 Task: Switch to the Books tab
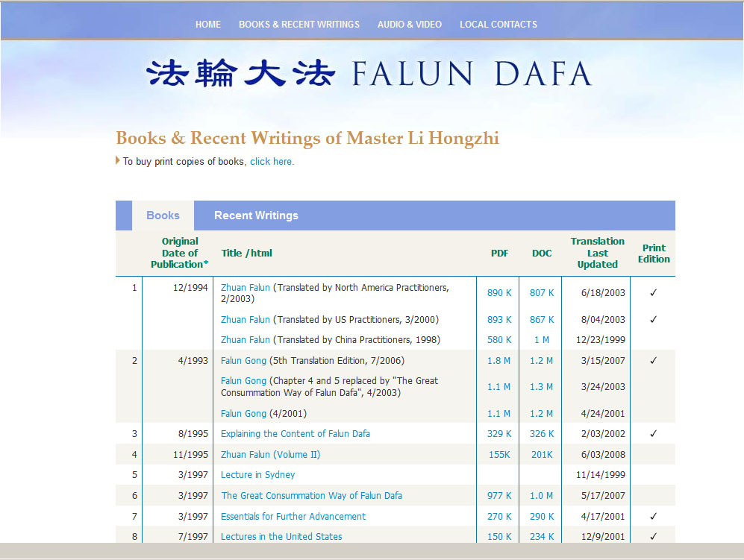click(x=163, y=215)
